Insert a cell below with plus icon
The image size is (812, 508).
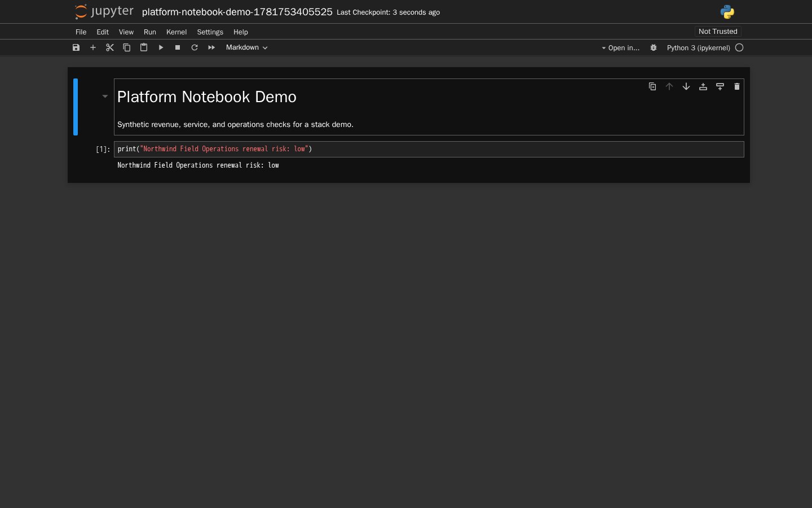click(93, 47)
